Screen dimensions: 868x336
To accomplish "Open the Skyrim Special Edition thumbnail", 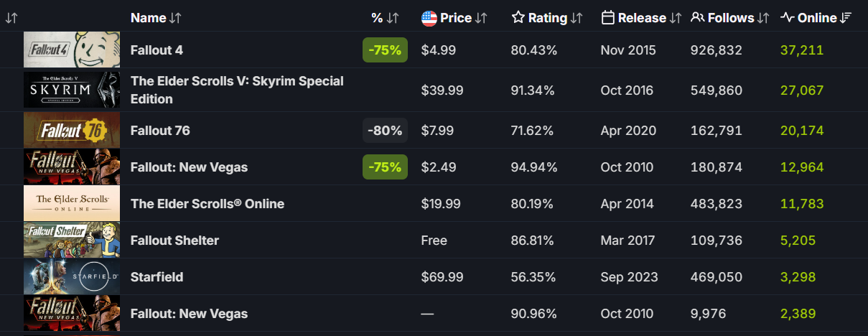I will tap(72, 90).
